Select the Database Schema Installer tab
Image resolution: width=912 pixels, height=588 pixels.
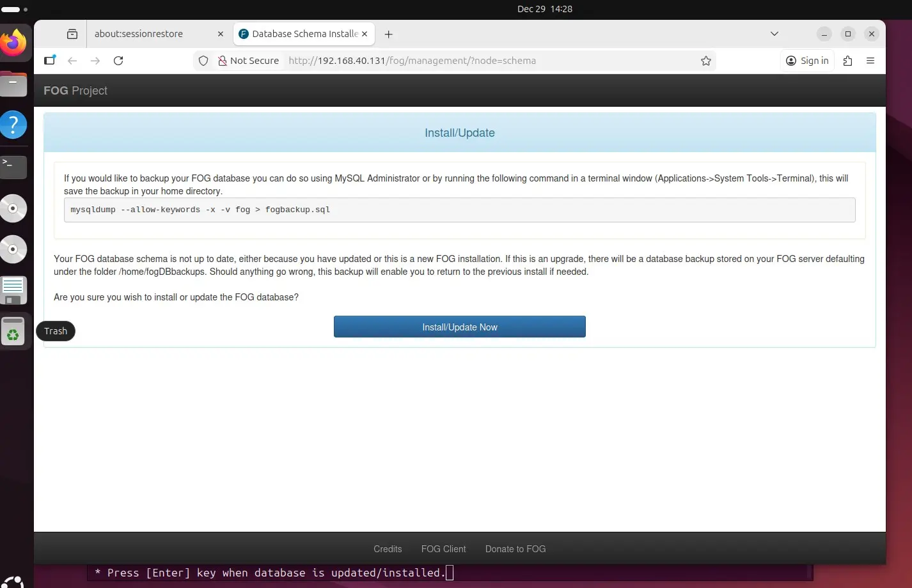[x=304, y=34]
